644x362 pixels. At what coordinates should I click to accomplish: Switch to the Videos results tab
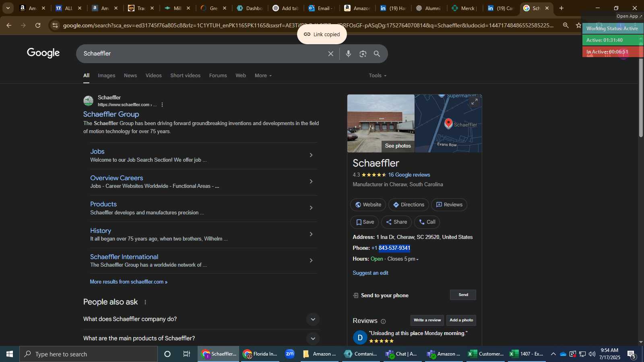pos(153,76)
